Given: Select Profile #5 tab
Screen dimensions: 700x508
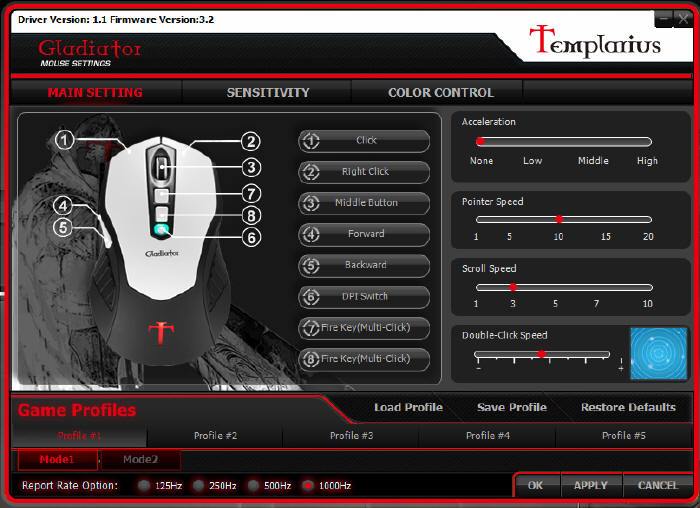Looking at the screenshot, I should [x=624, y=436].
